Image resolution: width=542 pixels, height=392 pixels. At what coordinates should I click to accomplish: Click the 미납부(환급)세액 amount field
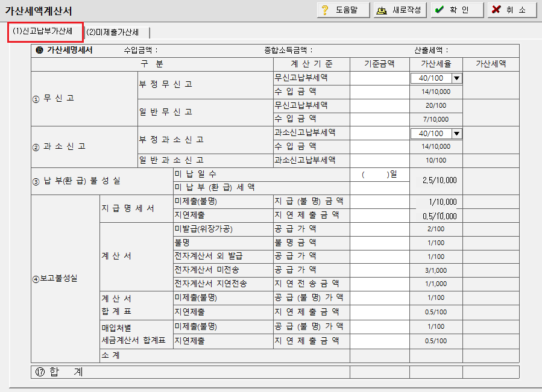(380, 188)
